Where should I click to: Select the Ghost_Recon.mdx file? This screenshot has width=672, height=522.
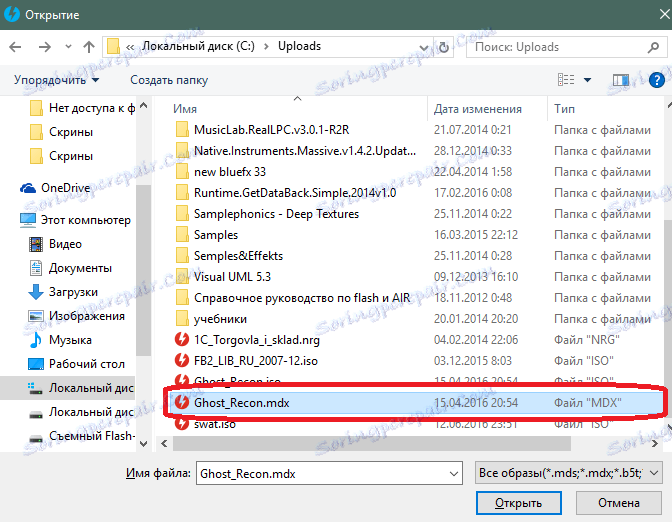click(415, 403)
